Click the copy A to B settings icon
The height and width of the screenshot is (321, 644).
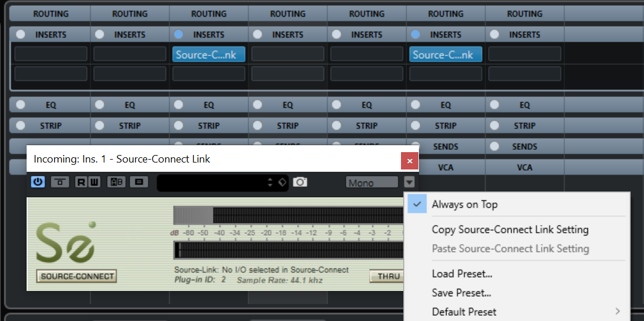(138, 182)
